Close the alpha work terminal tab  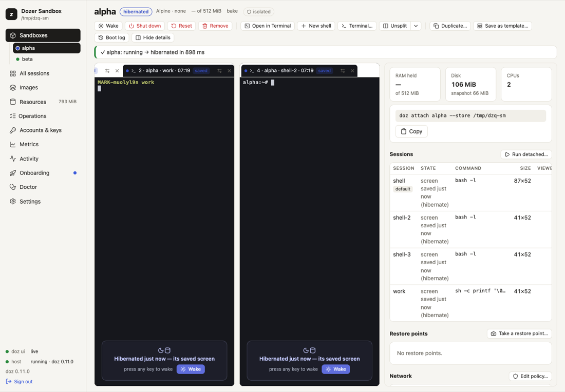pos(229,71)
